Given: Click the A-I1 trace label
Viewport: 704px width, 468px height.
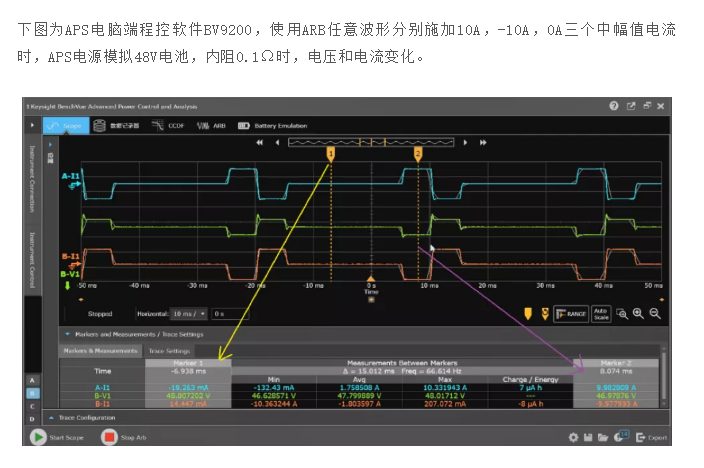Looking at the screenshot, I should pyautogui.click(x=70, y=176).
